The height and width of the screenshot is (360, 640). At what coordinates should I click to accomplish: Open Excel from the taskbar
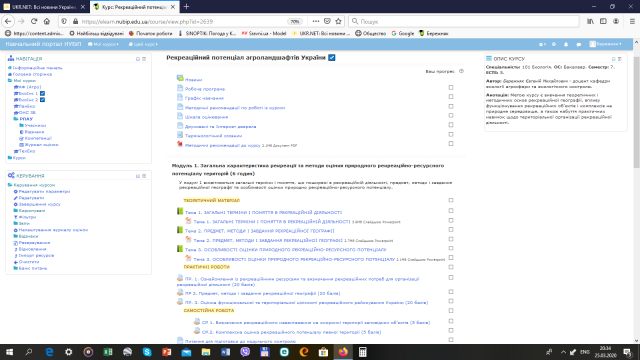(x=108, y=352)
